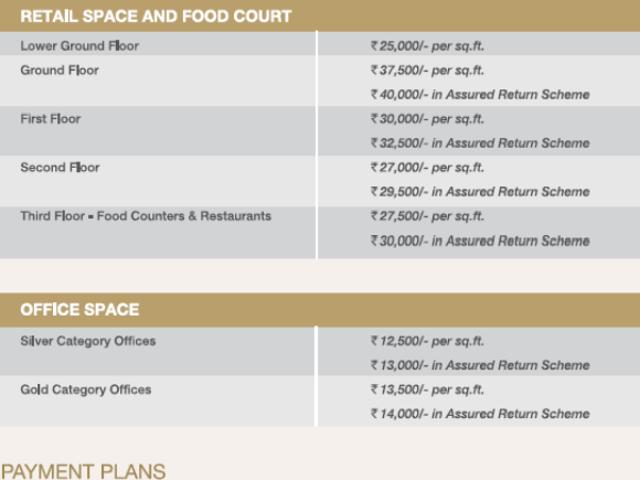This screenshot has height=480, width=640.
Task: Click the Office Space section header
Action: (80, 310)
